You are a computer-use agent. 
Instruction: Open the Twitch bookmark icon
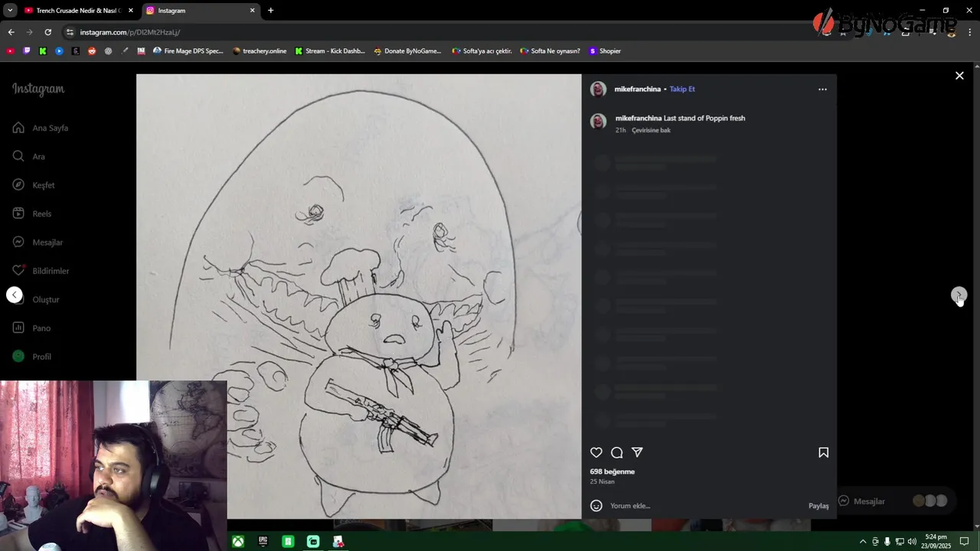pos(27,51)
